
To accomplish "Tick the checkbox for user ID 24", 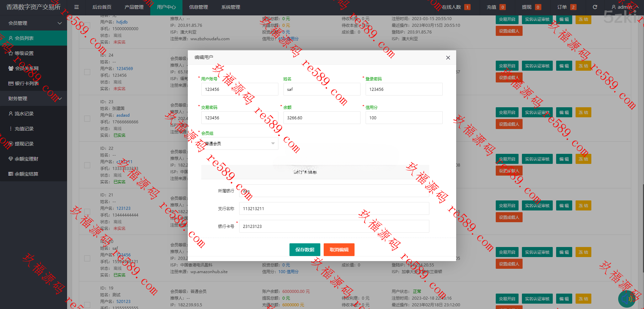I will (87, 72).
